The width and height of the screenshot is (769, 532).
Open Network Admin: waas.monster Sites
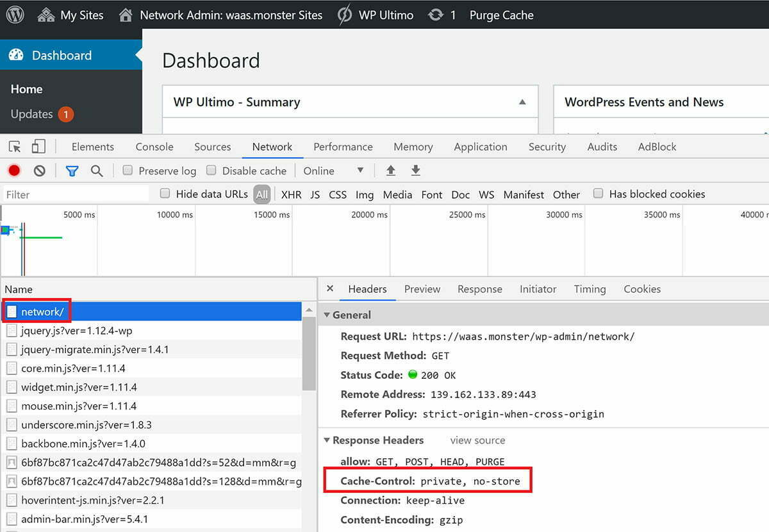pyautogui.click(x=221, y=15)
